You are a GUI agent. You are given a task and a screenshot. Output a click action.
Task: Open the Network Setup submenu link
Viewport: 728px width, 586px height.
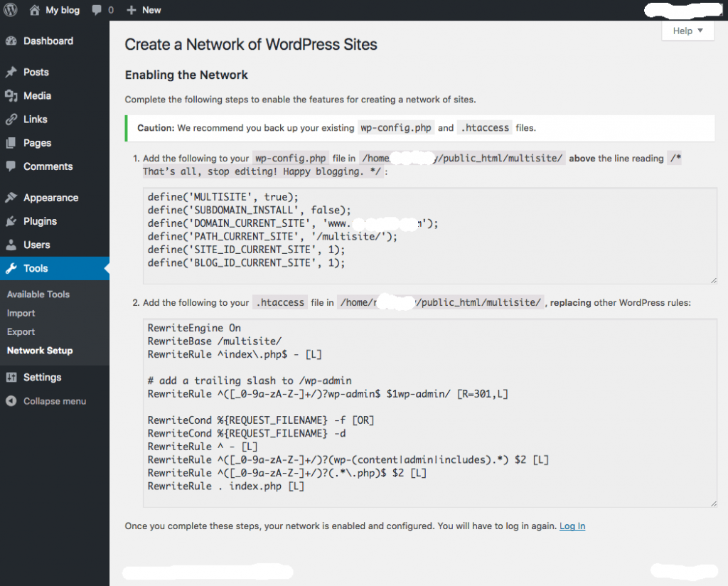click(40, 351)
